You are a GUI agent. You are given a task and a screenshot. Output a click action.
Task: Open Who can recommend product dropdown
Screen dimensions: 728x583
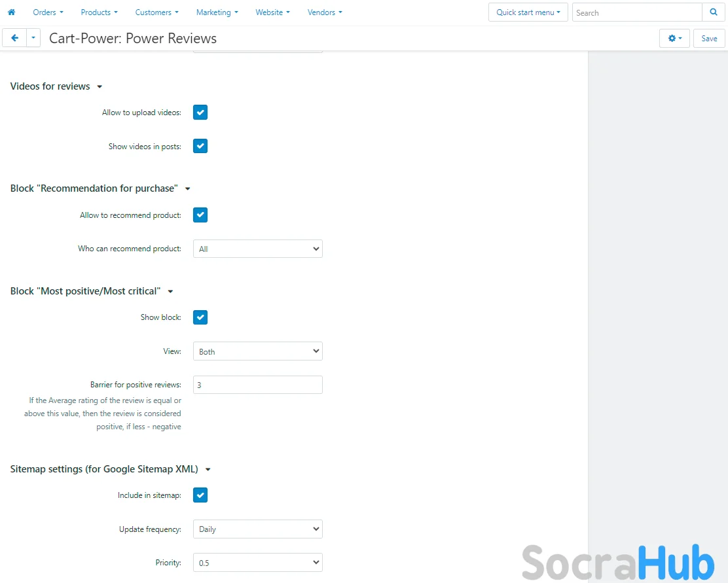[258, 249]
